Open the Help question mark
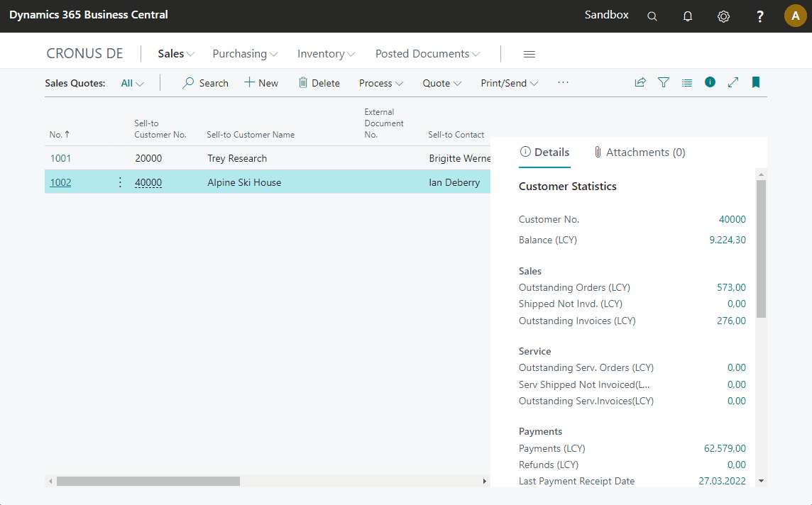Image resolution: width=812 pixels, height=505 pixels. (x=759, y=16)
